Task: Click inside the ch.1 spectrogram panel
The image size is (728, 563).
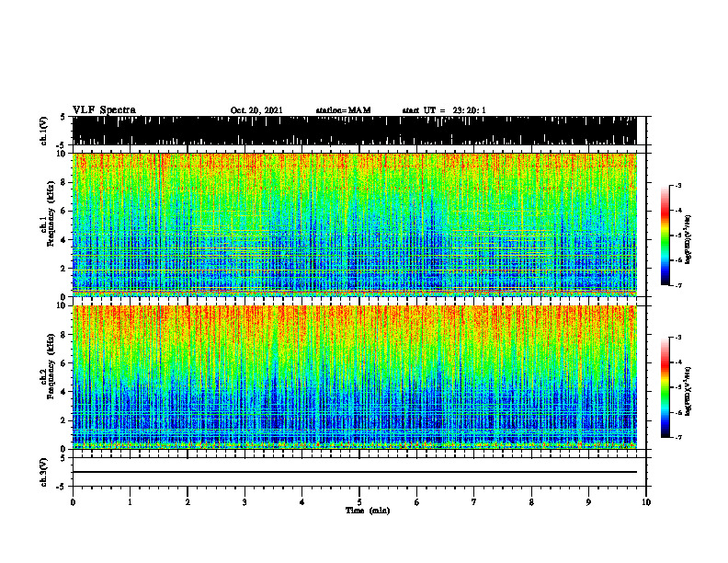Action: [354, 224]
